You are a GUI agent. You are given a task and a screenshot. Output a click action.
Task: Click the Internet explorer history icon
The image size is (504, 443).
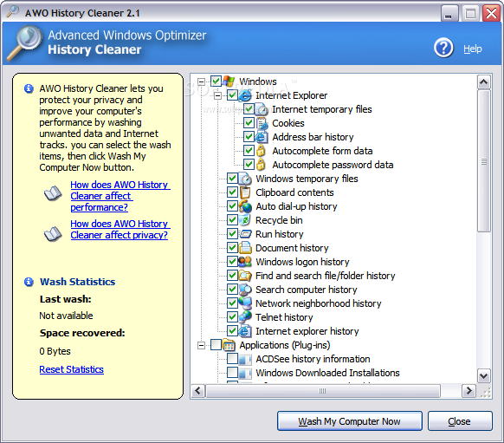(245, 330)
